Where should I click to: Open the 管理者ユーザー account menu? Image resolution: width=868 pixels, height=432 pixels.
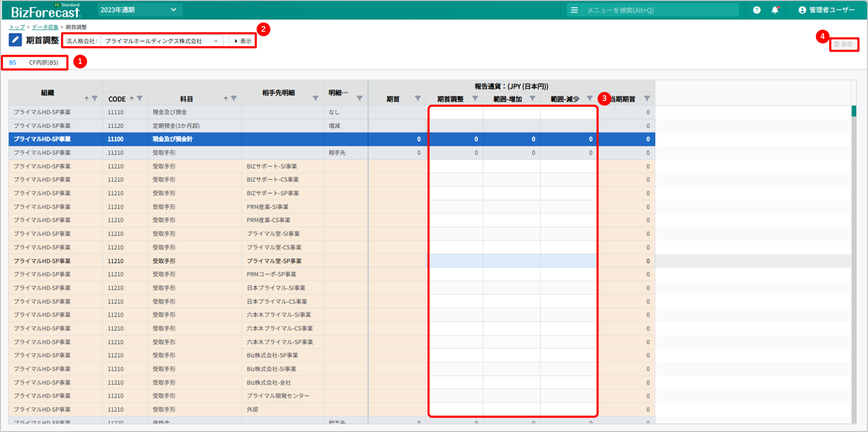[826, 10]
